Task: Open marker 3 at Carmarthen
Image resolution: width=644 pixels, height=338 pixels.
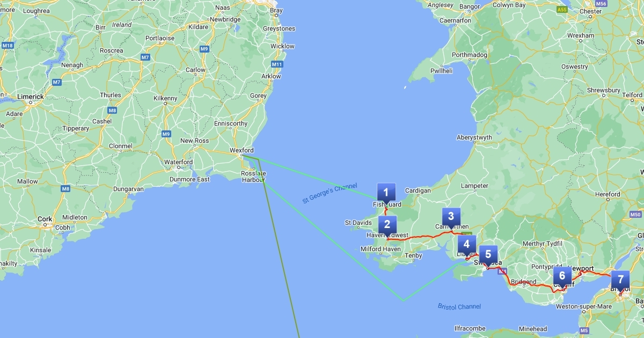Action: [451, 217]
